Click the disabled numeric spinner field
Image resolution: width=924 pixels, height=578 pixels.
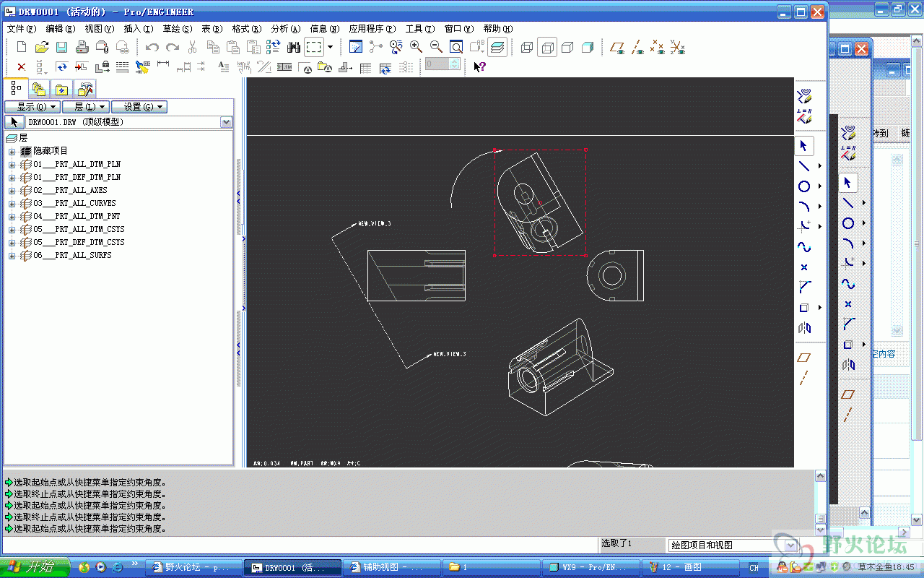point(443,64)
